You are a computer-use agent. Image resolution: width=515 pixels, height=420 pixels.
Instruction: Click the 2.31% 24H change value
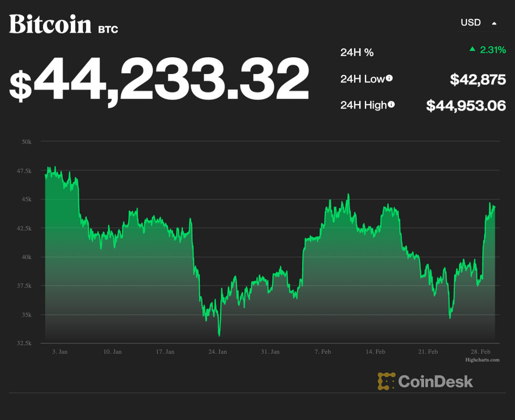point(493,50)
